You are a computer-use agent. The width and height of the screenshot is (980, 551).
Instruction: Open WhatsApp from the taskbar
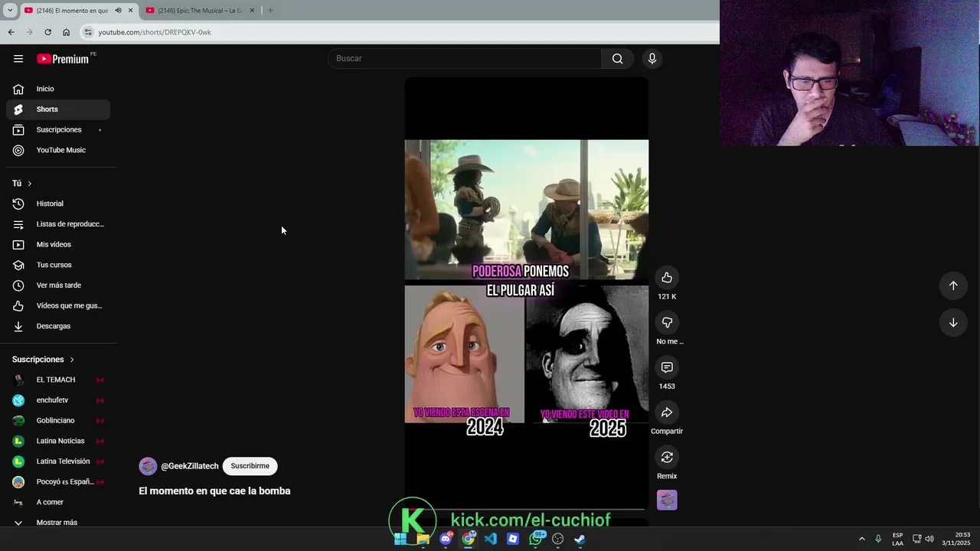[535, 539]
